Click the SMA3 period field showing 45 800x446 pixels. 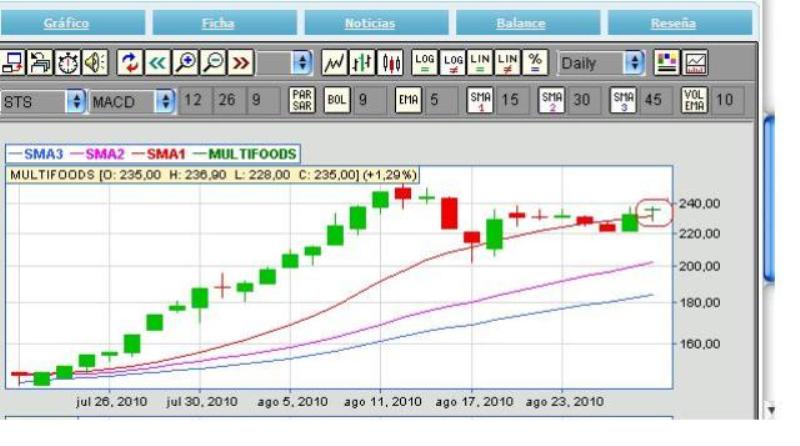656,100
